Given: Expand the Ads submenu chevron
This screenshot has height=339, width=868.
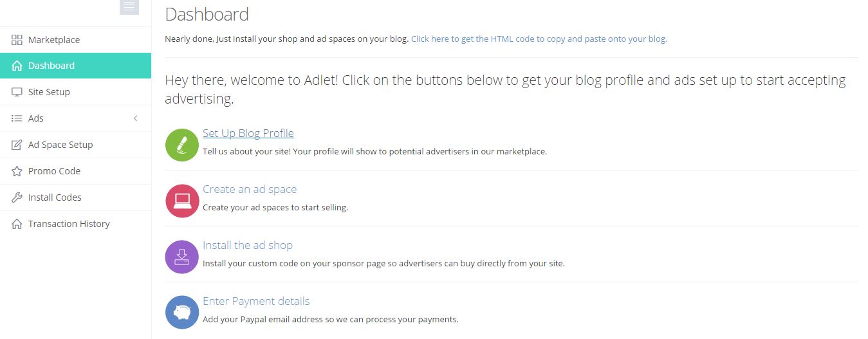Looking at the screenshot, I should tap(135, 118).
